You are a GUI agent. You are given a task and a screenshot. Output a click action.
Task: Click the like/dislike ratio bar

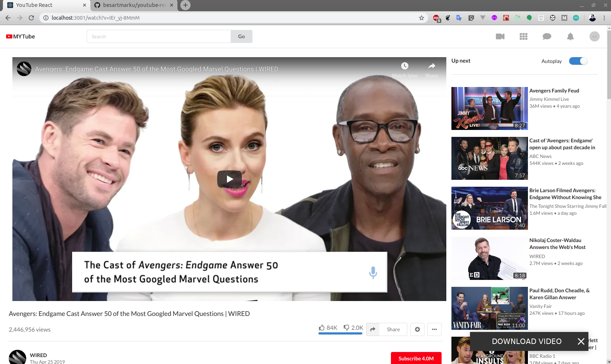click(340, 333)
